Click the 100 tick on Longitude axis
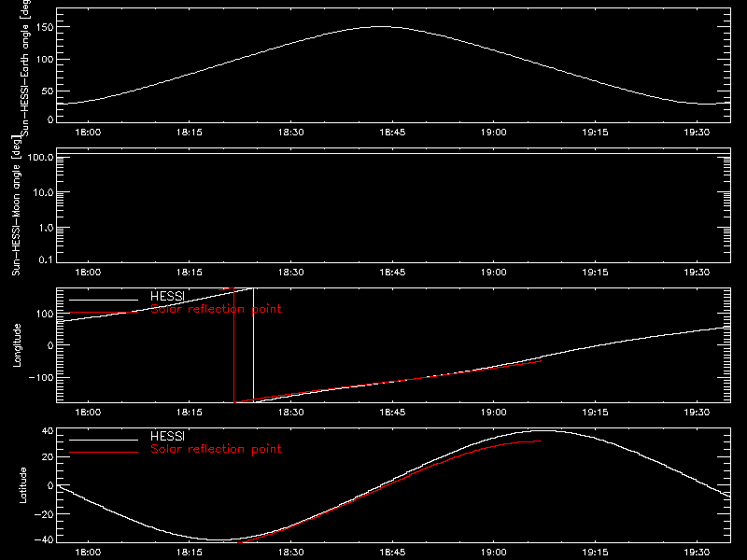 point(47,314)
